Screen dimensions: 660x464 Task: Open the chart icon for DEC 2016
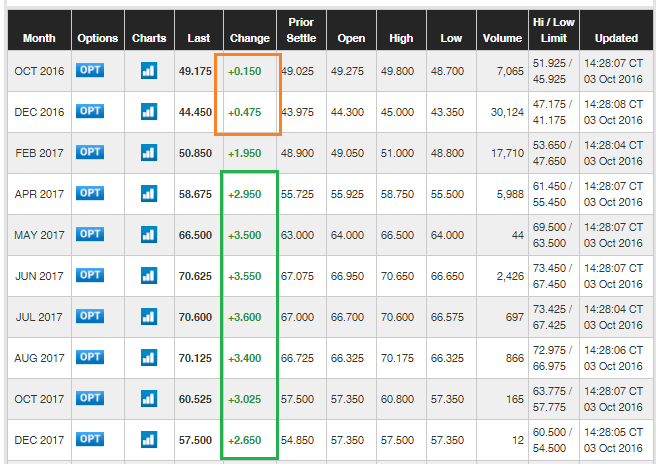[x=148, y=112]
